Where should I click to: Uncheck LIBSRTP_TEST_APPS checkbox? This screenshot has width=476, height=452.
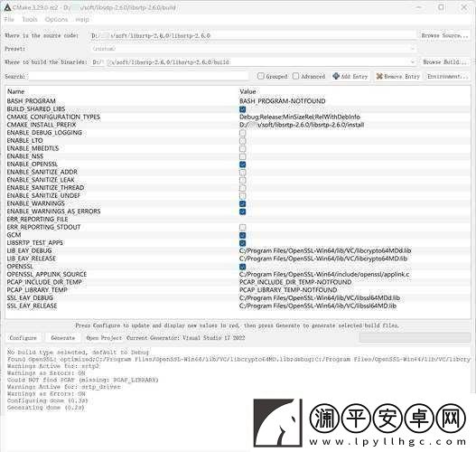(242, 243)
